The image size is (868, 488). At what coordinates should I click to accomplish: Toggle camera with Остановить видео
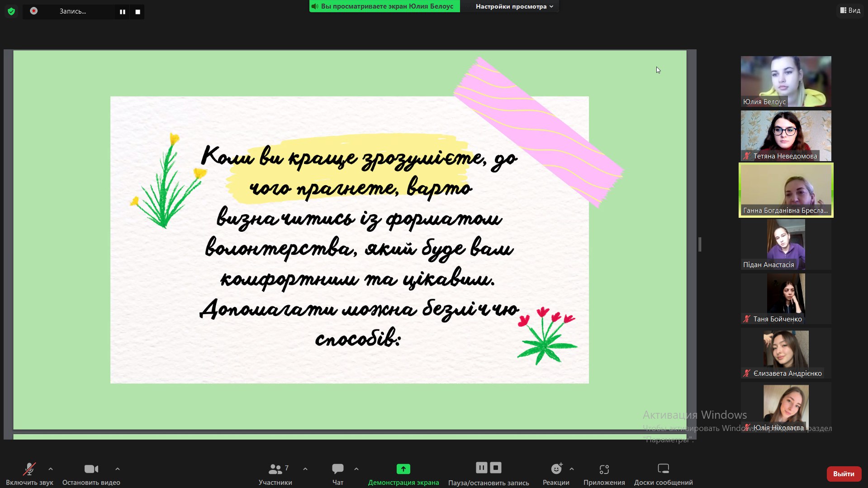(x=91, y=474)
